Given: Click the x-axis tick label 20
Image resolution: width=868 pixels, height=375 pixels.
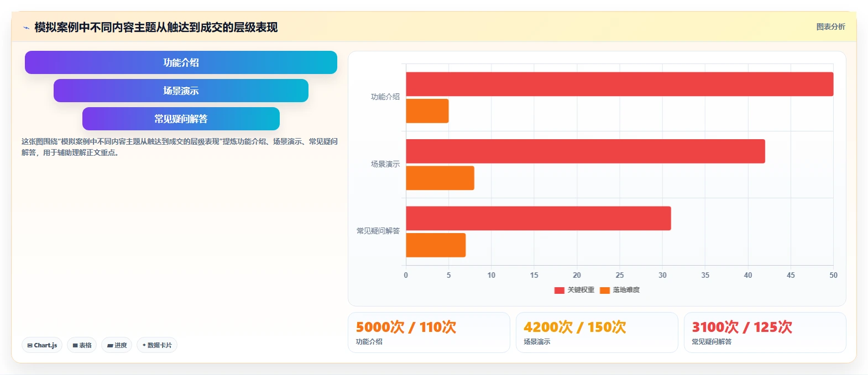Looking at the screenshot, I should pos(577,275).
